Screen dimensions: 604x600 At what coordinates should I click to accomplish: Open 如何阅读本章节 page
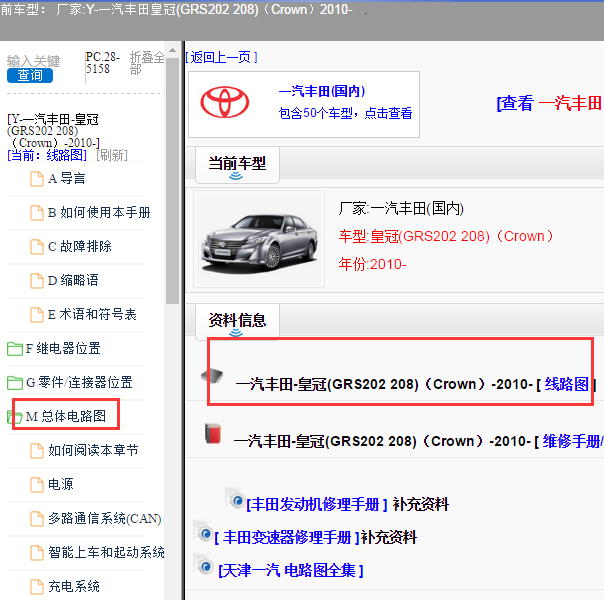[x=93, y=451]
